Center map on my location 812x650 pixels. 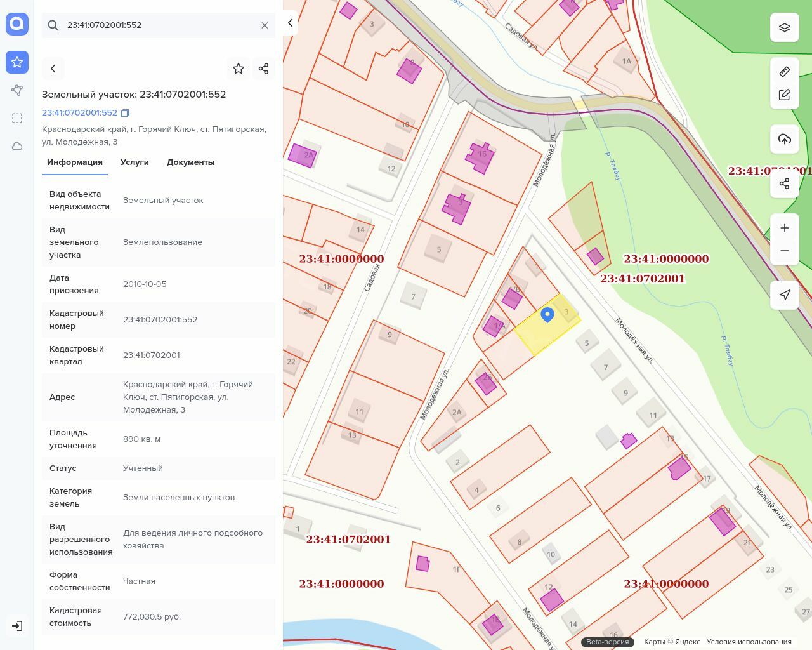pos(784,295)
